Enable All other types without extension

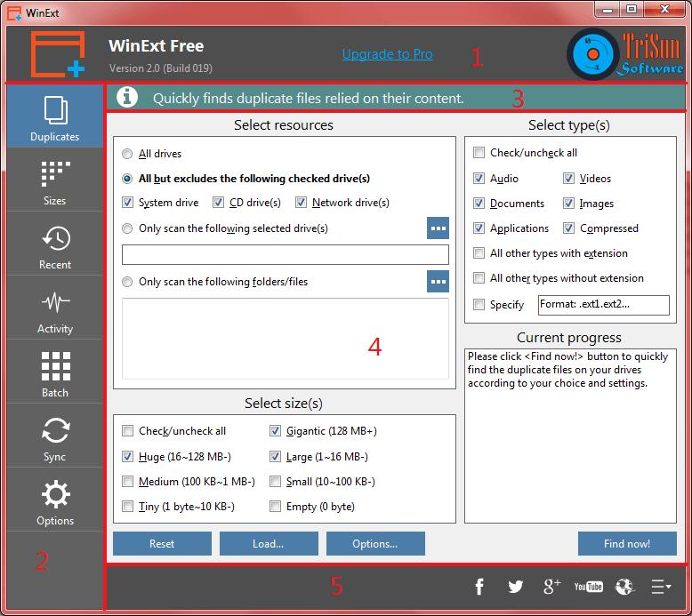coord(479,278)
